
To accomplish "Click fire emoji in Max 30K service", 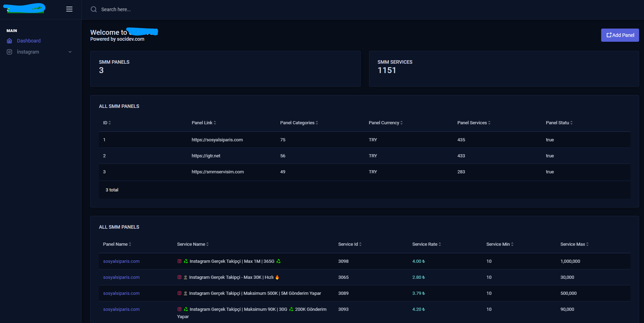I will 277,277.
